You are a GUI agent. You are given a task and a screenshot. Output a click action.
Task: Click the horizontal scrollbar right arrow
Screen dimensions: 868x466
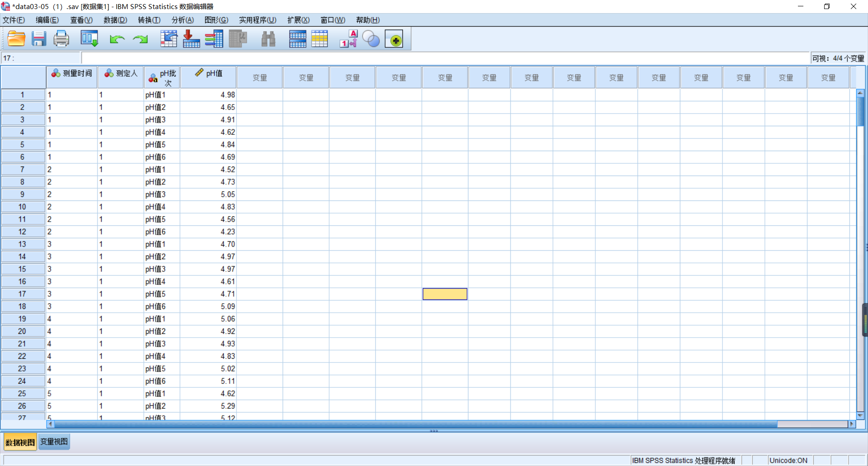pyautogui.click(x=852, y=424)
